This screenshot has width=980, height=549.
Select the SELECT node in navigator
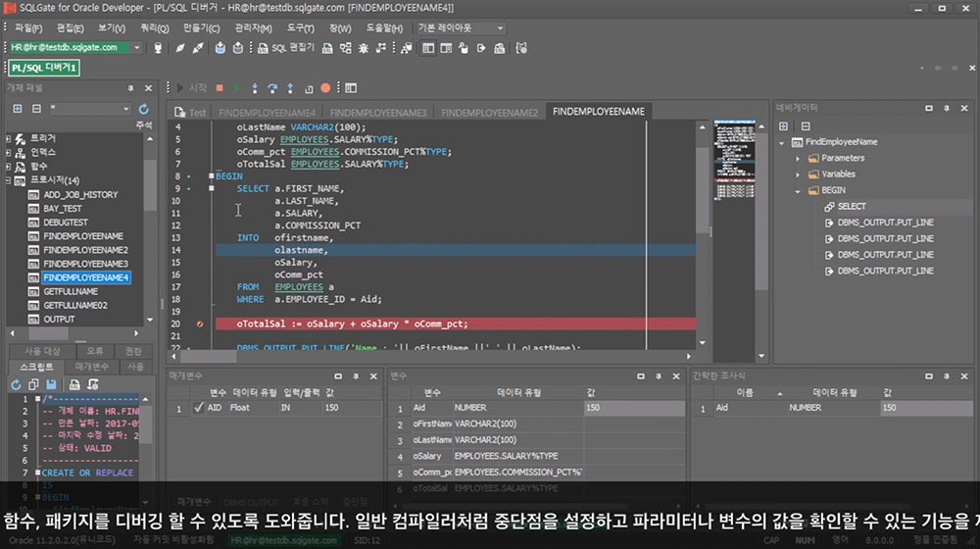coord(852,206)
